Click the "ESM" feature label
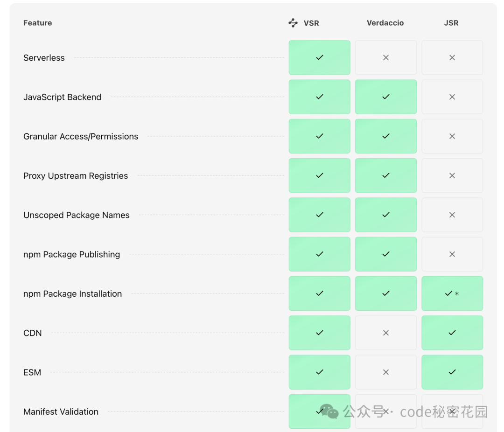This screenshot has height=432, width=504. (32, 372)
